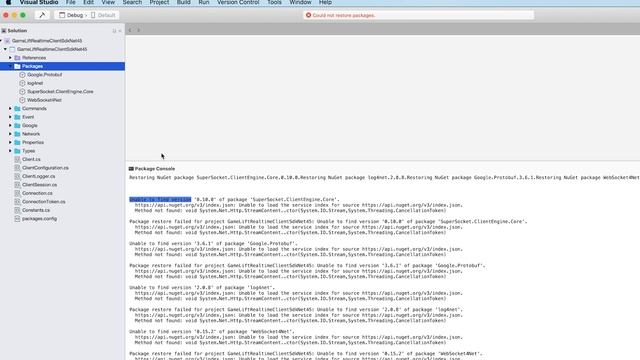The image size is (640, 360).
Task: Open the Version Control menu
Action: click(x=238, y=2)
